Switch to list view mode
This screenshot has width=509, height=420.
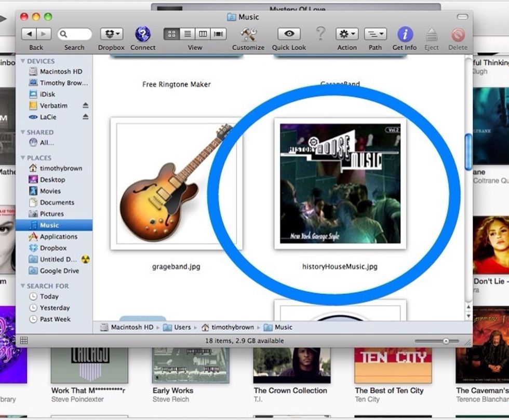(186, 33)
